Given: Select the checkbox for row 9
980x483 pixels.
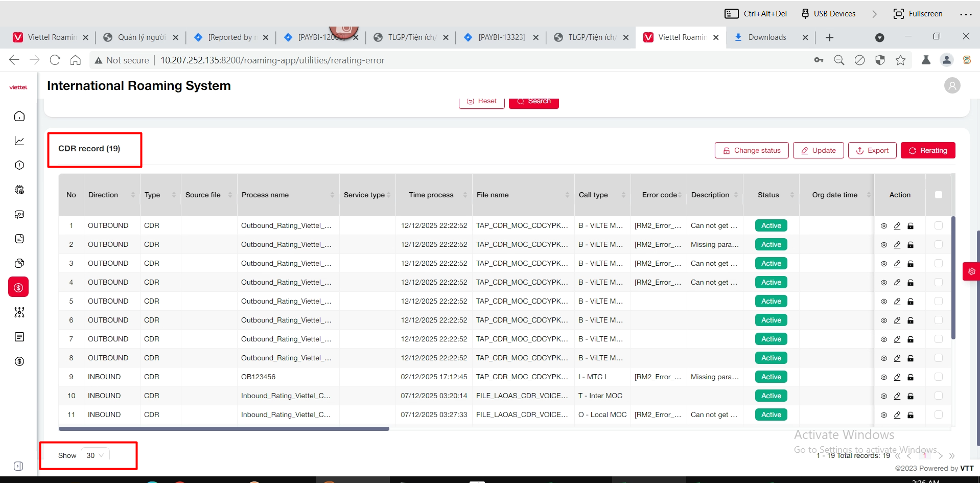Looking at the screenshot, I should tap(938, 377).
